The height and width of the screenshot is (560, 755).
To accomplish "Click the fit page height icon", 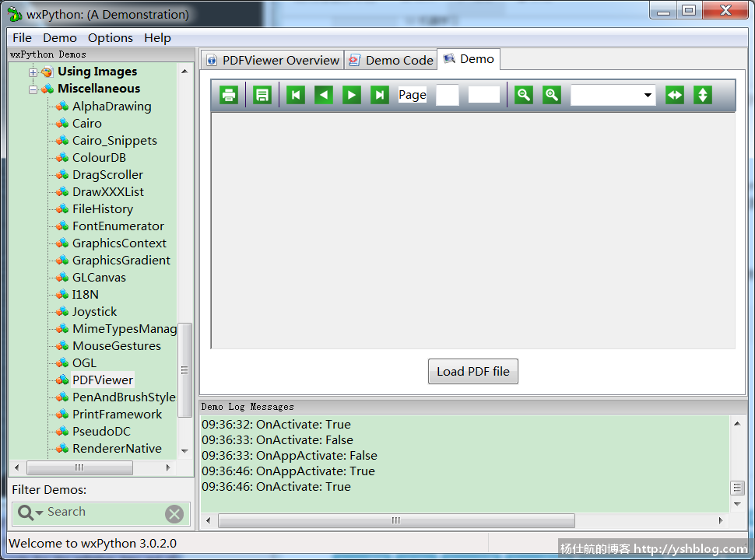I will point(703,95).
